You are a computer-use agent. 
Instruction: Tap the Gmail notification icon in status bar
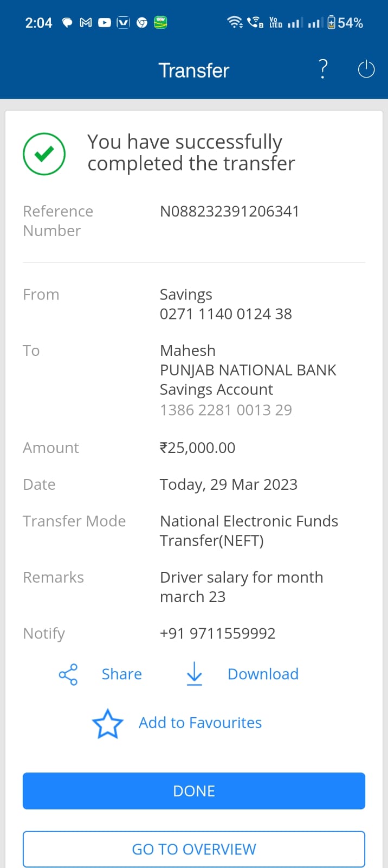pos(86,23)
